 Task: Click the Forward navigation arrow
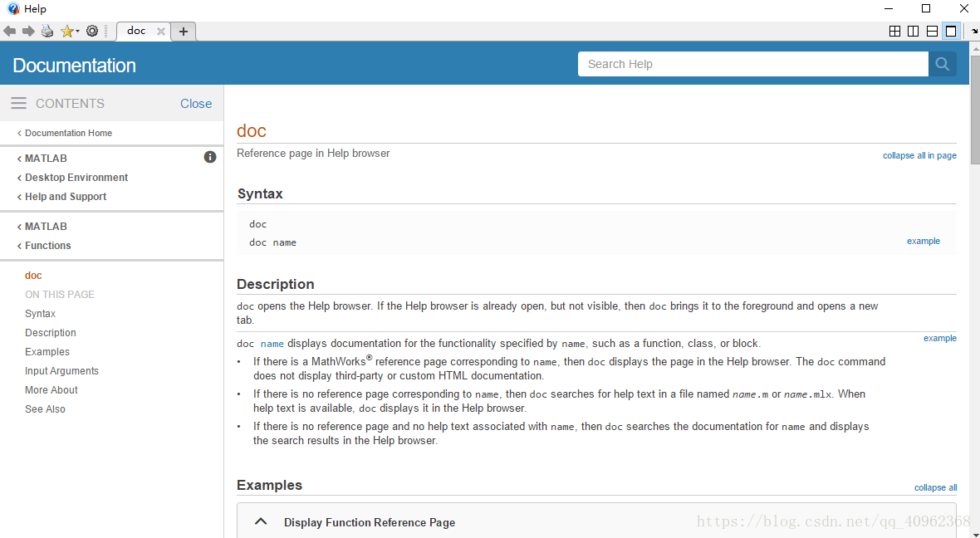coord(28,32)
